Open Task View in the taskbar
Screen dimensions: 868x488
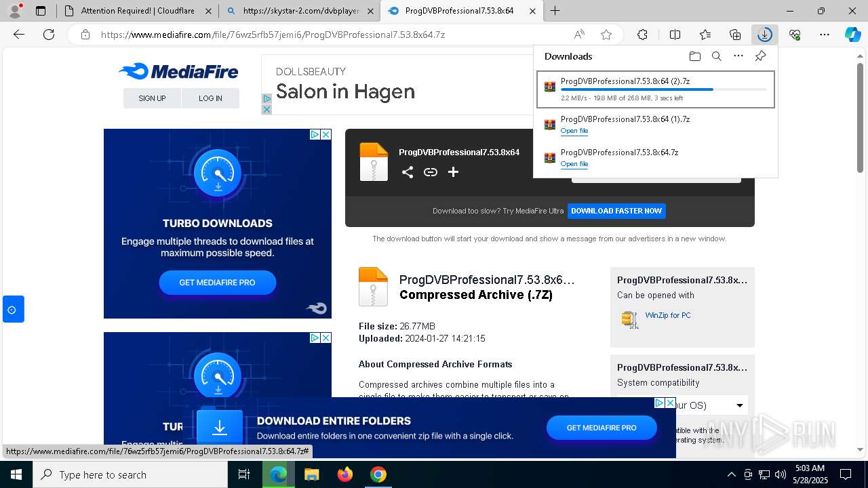point(244,474)
